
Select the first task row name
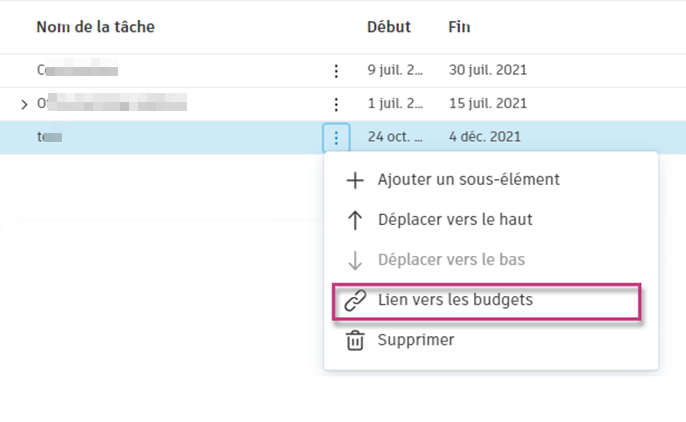point(77,71)
